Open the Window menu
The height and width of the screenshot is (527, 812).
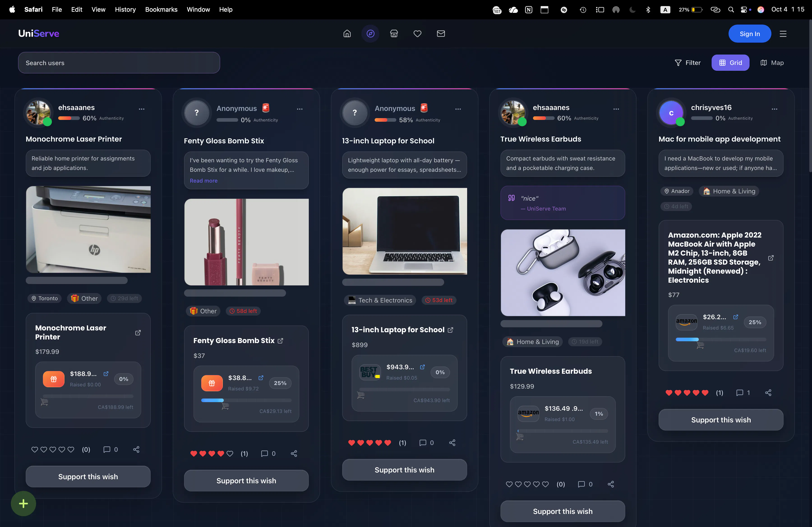tap(198, 9)
